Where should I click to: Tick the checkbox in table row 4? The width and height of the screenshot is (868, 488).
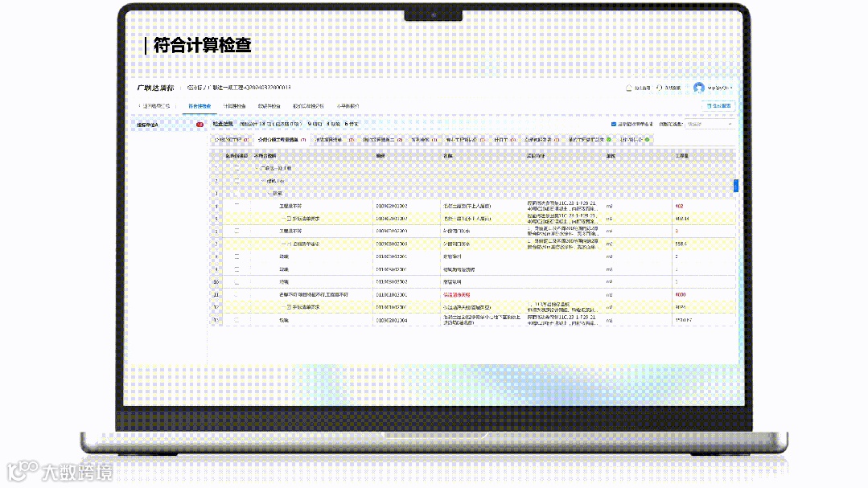click(x=237, y=206)
